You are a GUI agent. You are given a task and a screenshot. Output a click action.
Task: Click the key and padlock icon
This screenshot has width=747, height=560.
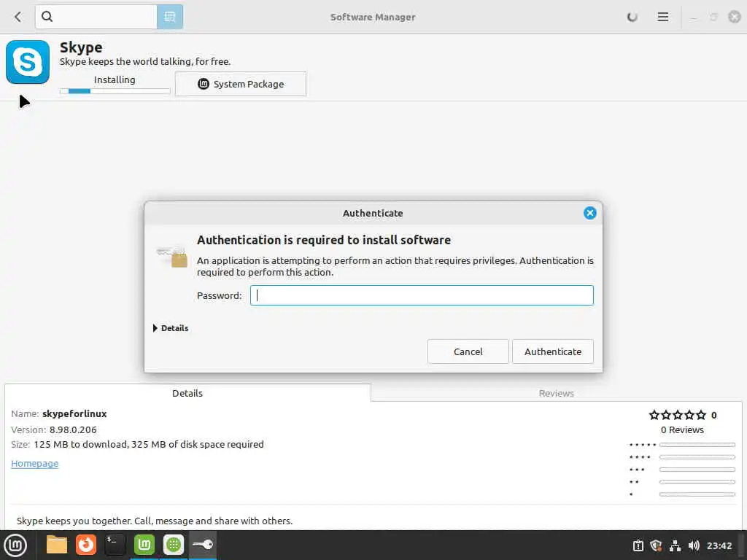tap(172, 256)
